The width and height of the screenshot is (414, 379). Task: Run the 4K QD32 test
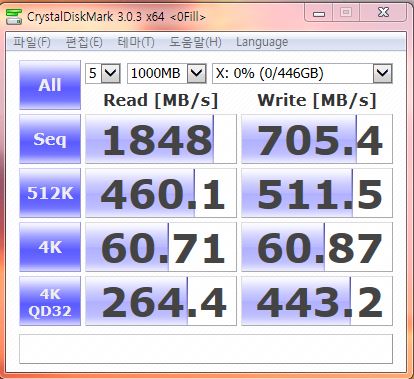click(50, 301)
